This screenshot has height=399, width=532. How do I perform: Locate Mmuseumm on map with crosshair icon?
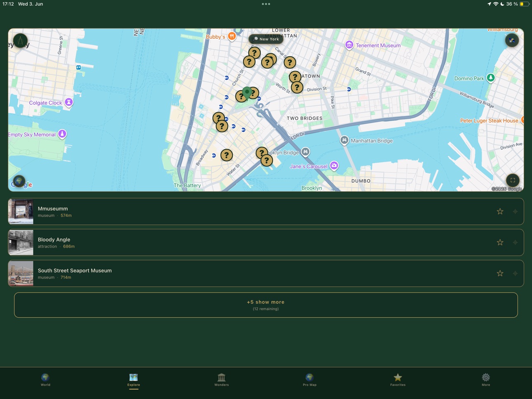tap(515, 212)
